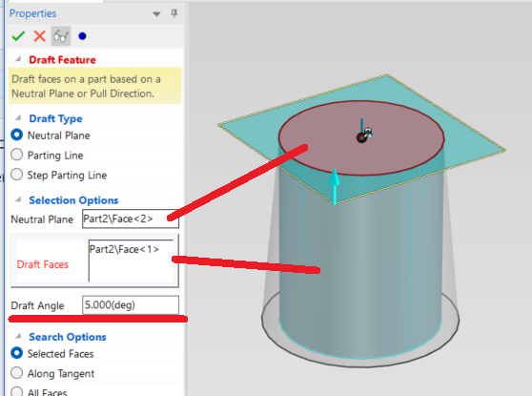This screenshot has width=532, height=396.
Task: Collapse the Search Options section
Action: (x=18, y=336)
